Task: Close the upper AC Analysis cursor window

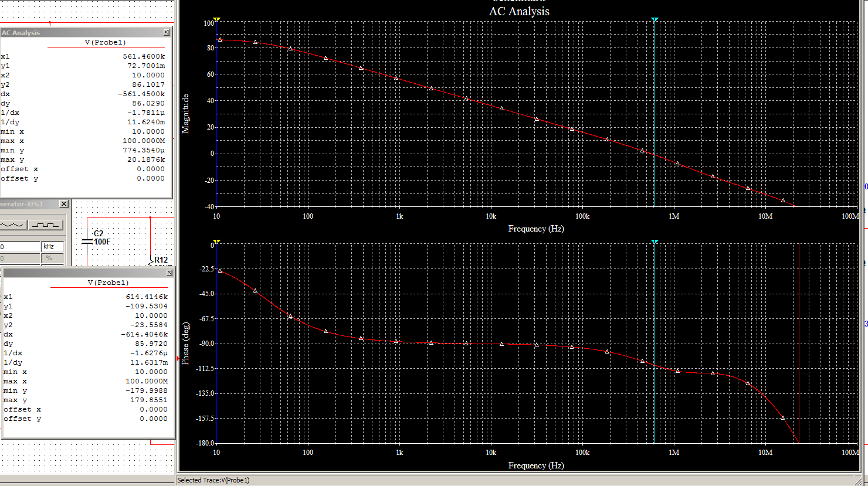Action: (167, 33)
